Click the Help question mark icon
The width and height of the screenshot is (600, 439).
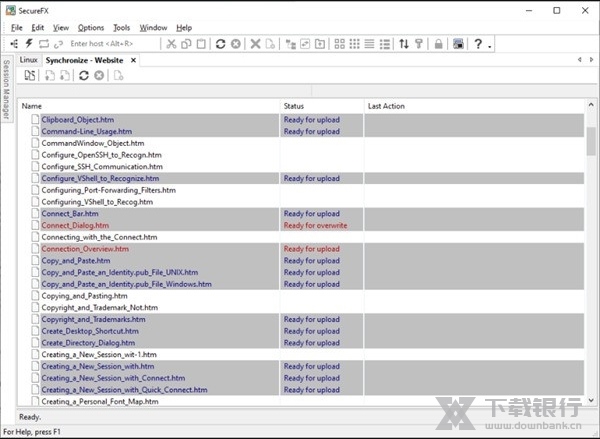point(478,44)
